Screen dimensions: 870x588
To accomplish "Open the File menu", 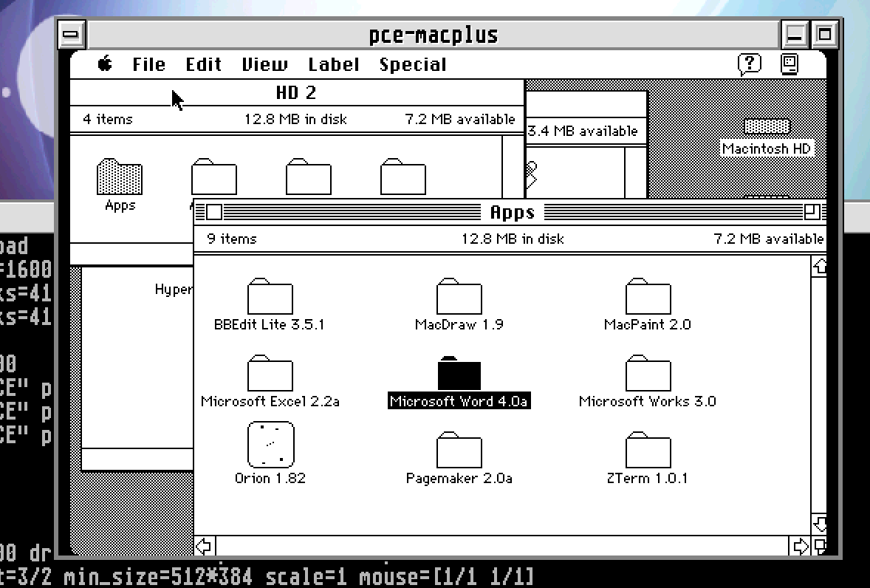I will click(148, 64).
